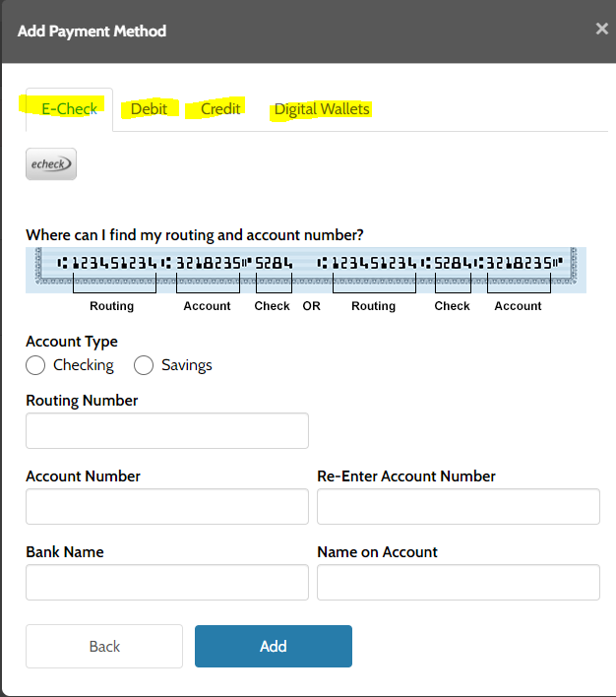Screen dimensions: 616x697
Task: Focus the Name on Account field
Action: tap(459, 582)
